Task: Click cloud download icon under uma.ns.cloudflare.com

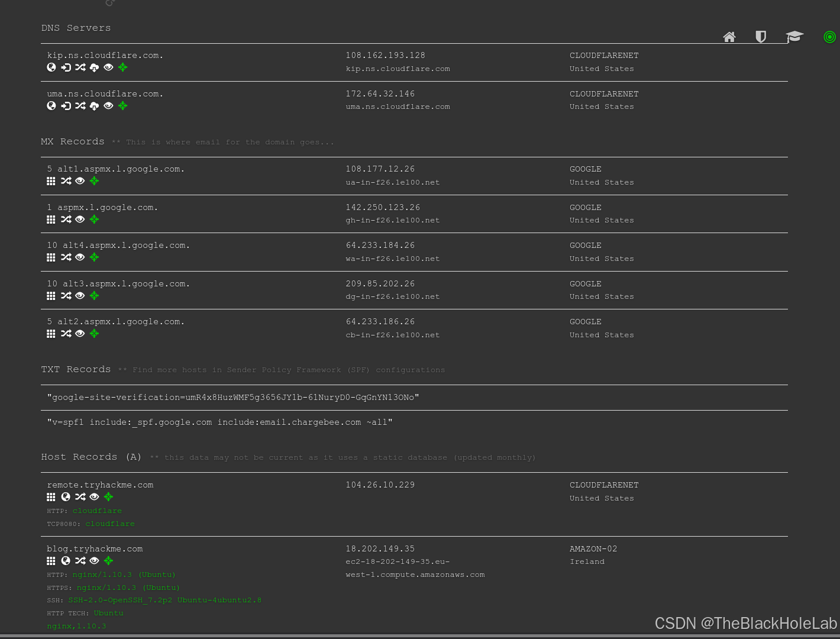Action: (94, 106)
